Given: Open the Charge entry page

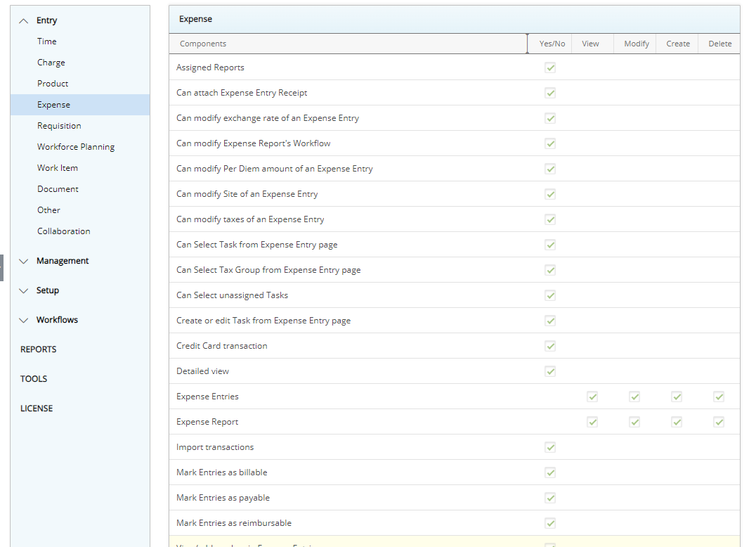Looking at the screenshot, I should coord(51,63).
